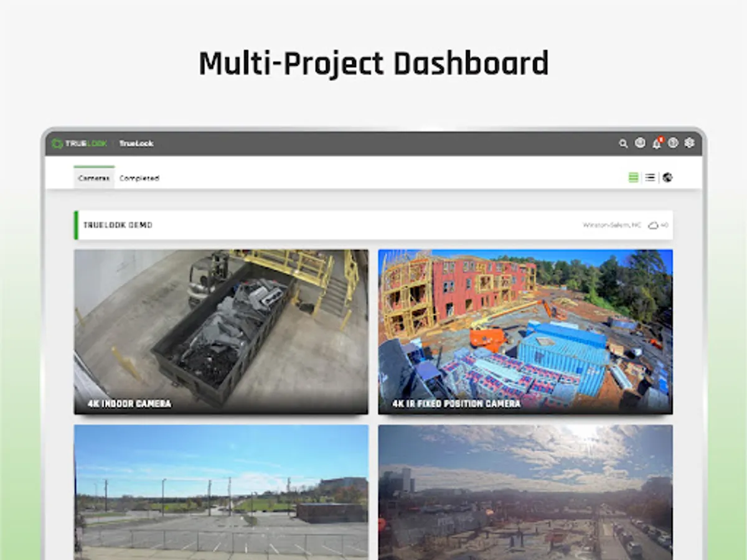Click the 4K INDOOR CAMERA label
747x560 pixels.
pos(129,404)
